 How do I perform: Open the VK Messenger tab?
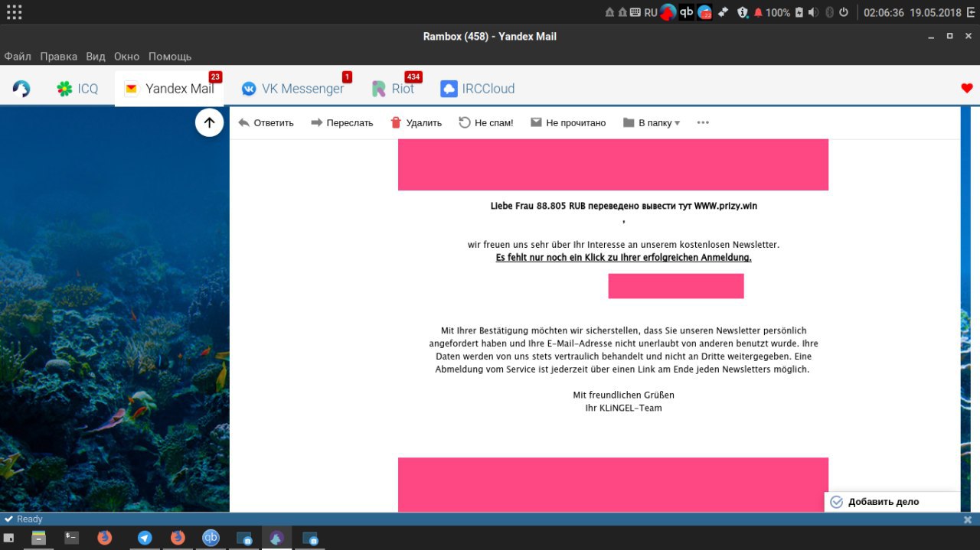tap(293, 89)
